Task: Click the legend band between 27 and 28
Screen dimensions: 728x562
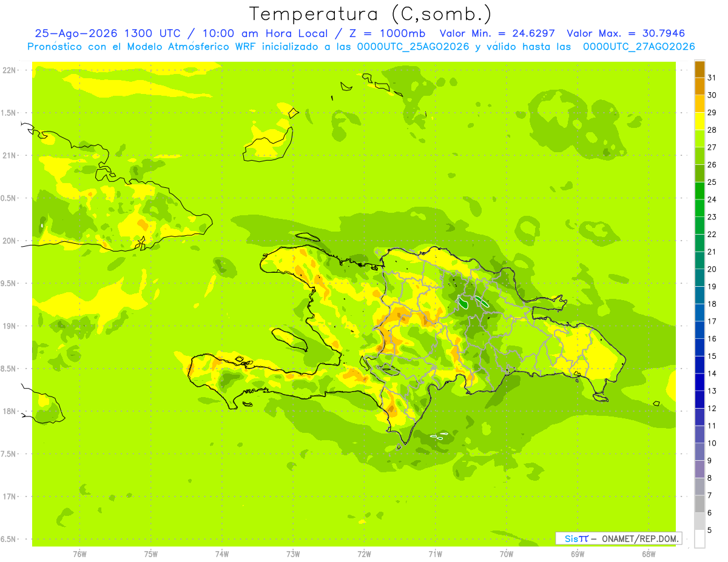Action: pos(699,139)
